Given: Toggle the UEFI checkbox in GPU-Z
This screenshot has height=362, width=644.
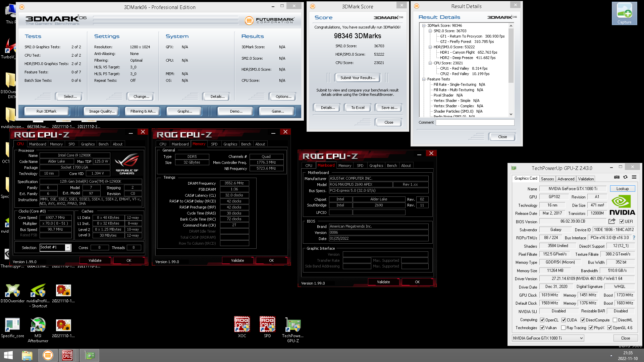Looking at the screenshot, I should click(622, 222).
